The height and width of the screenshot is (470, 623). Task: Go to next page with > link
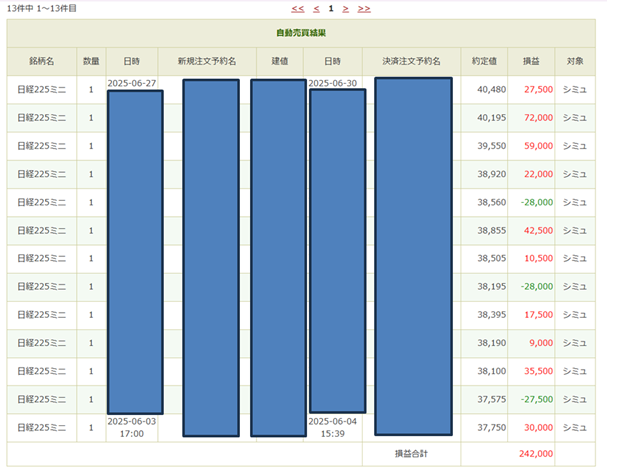click(346, 8)
